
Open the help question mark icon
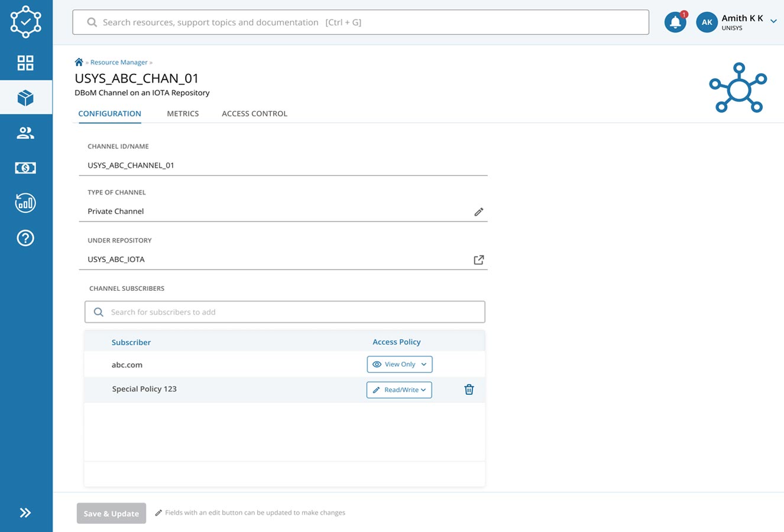25,238
